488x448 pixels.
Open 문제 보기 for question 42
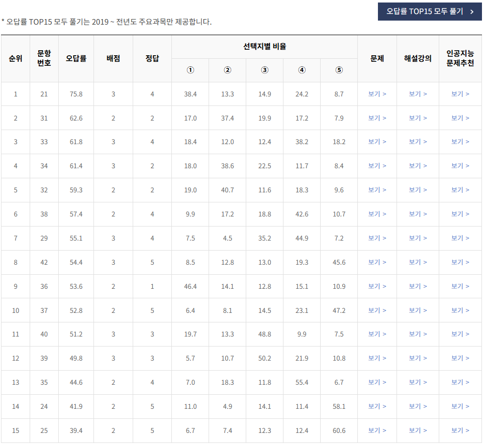click(377, 262)
